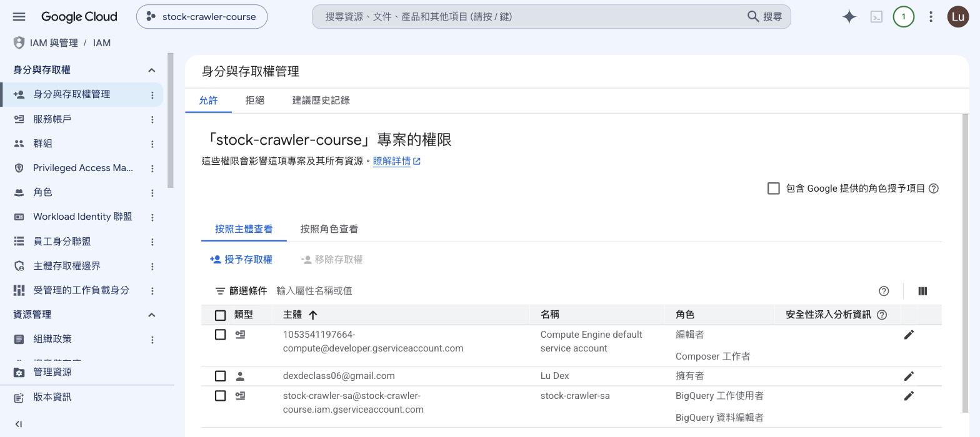Click the Gemini sparkle icon
The width and height of the screenshot is (980, 437).
(x=849, y=17)
